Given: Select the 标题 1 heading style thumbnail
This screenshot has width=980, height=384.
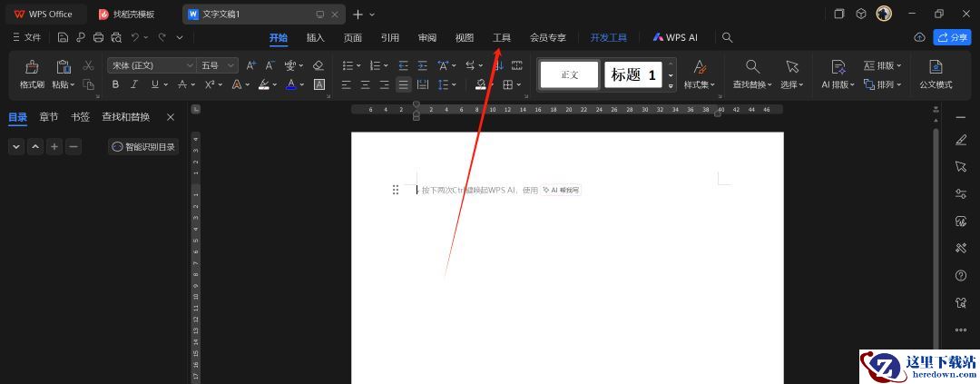Looking at the screenshot, I should pos(633,74).
